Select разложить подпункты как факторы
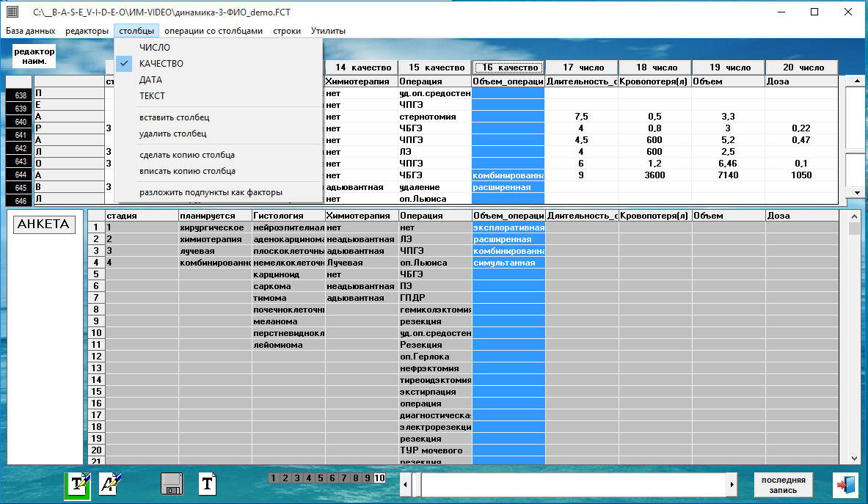Image resolution: width=868 pixels, height=504 pixels. (211, 192)
